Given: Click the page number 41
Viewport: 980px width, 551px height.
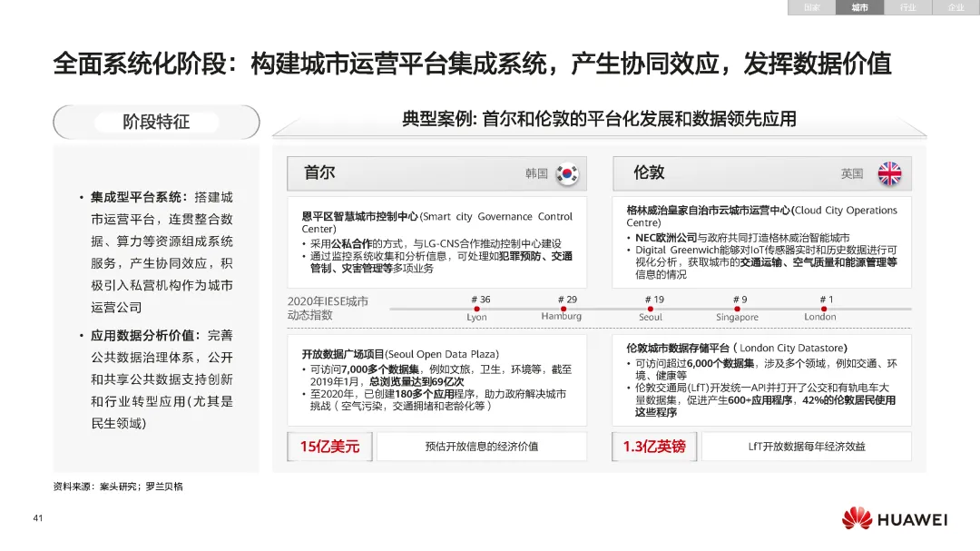Looking at the screenshot, I should [x=38, y=517].
